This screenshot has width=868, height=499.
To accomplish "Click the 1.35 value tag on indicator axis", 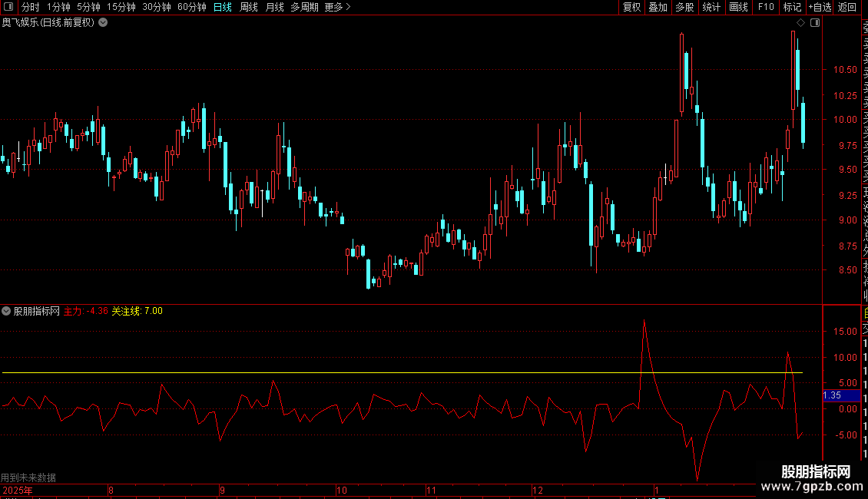I will click(841, 395).
